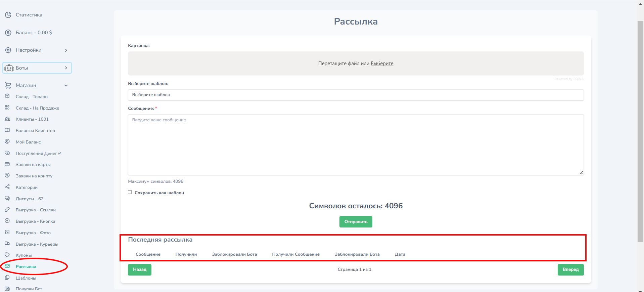Click the Диспуты chat bubbles icon
644x292 pixels.
coord(7,198)
